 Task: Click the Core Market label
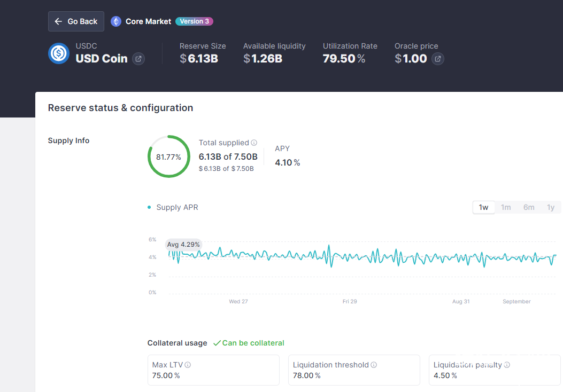[x=148, y=21]
